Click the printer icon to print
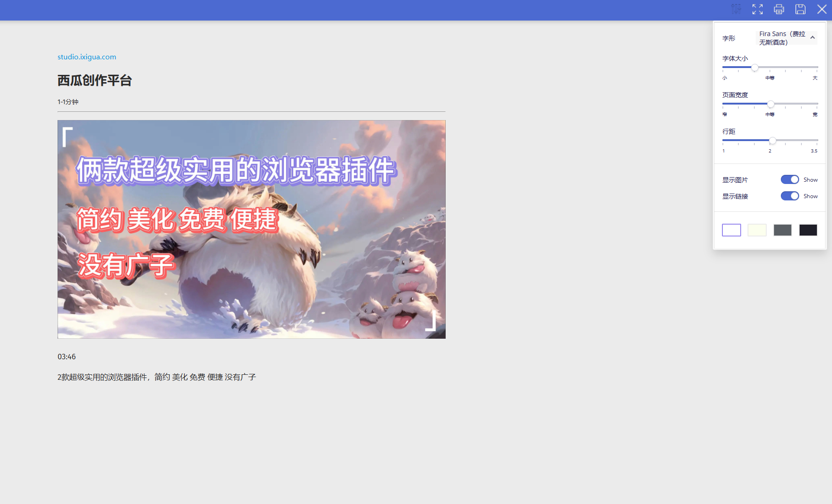The image size is (832, 504). click(x=779, y=9)
